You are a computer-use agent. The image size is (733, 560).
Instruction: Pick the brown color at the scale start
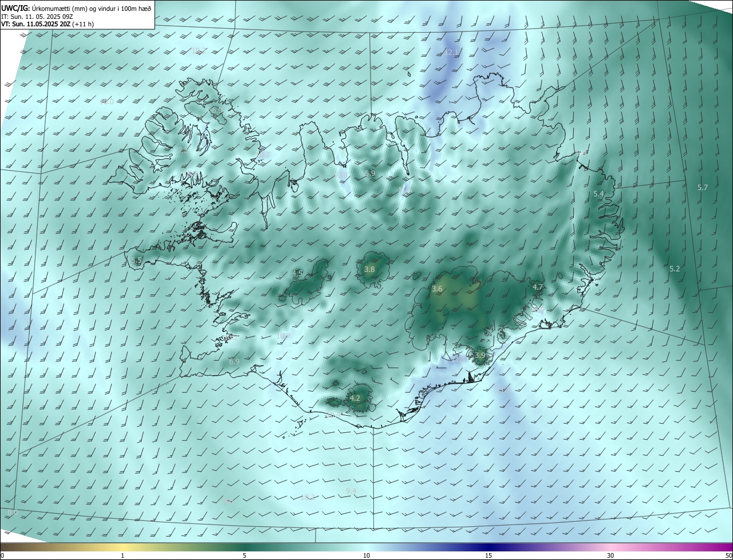[5, 547]
